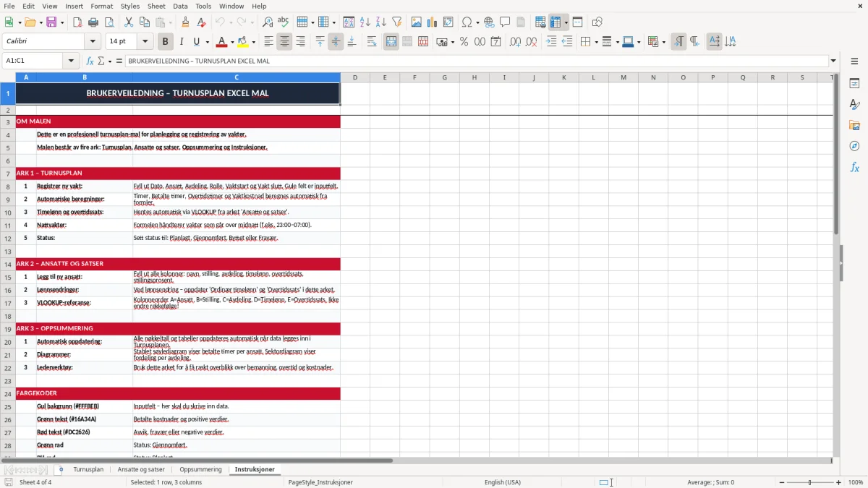
Task: Toggle Italic formatting
Action: tap(181, 42)
